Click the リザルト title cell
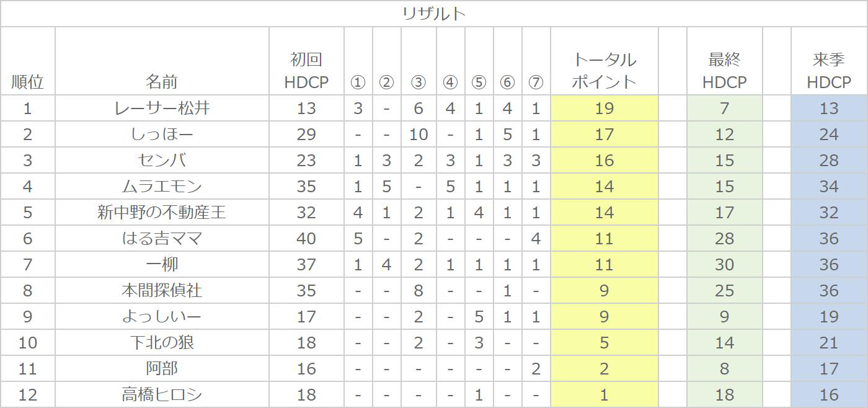The height and width of the screenshot is (408, 868). (x=434, y=14)
